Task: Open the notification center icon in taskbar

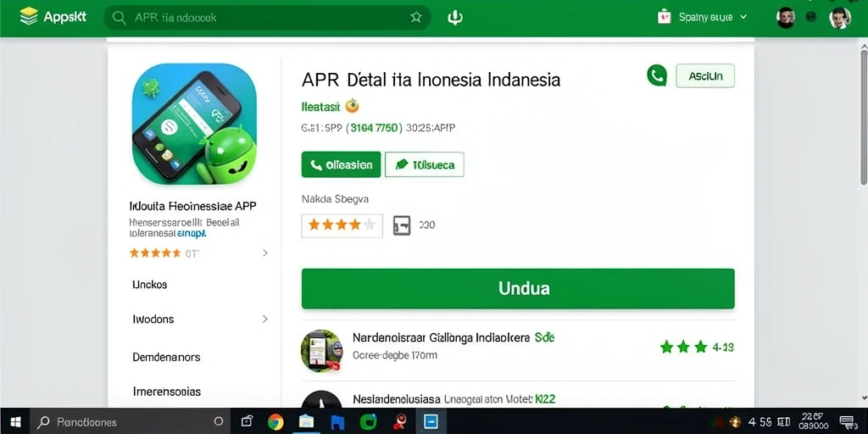Action: tap(847, 422)
